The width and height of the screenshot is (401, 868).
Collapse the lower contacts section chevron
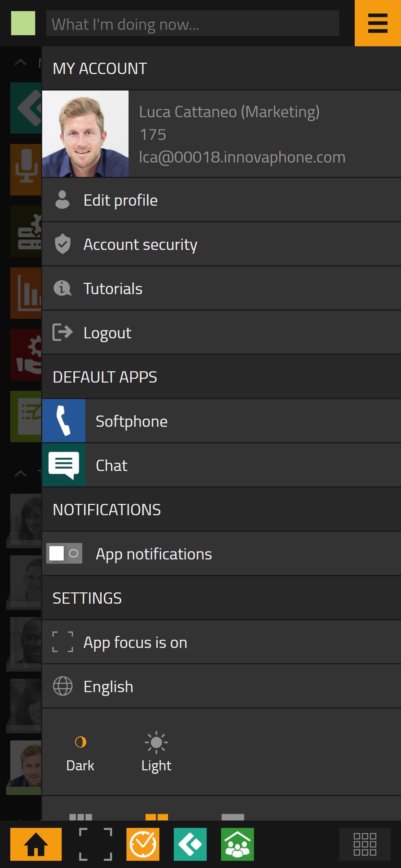tap(21, 474)
